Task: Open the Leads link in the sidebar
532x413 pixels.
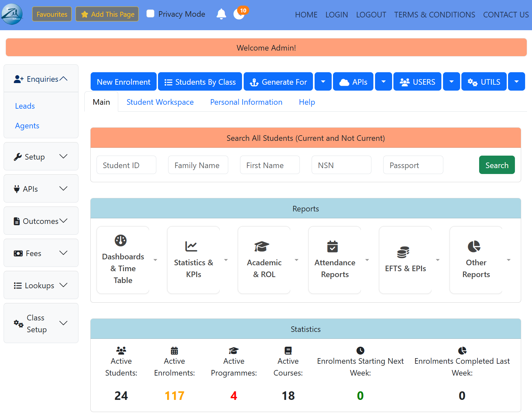Action: click(x=25, y=106)
